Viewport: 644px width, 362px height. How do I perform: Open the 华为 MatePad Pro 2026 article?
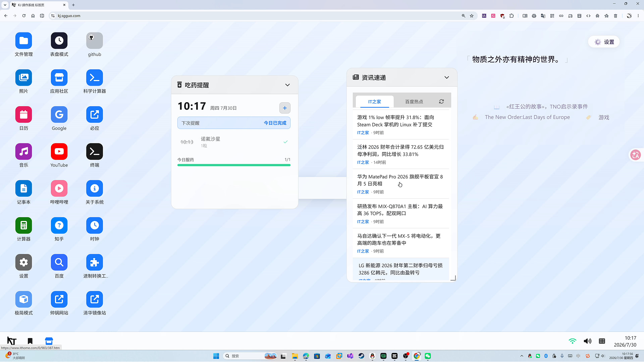(x=401, y=184)
